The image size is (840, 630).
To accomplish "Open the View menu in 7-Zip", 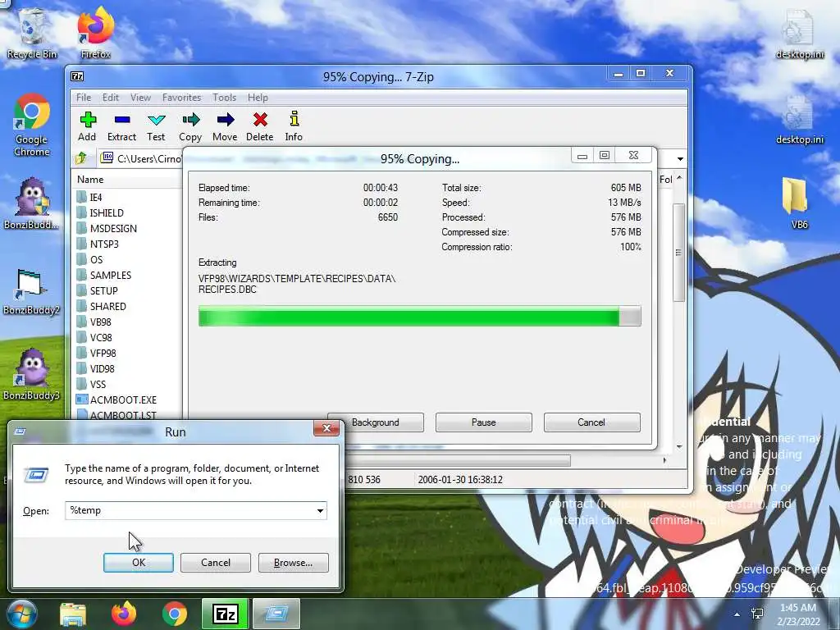I will coord(140,98).
